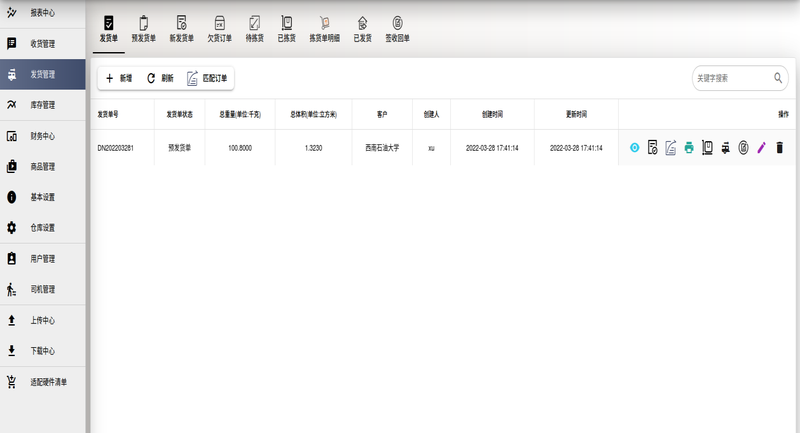800x433 pixels.
Task: Click the picked-goods box icon in row
Action: pyautogui.click(x=707, y=148)
